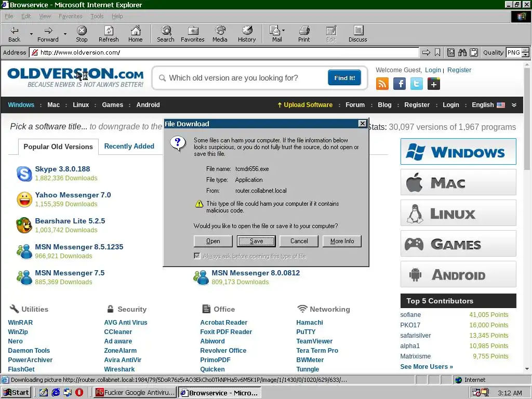Click the Google plus share icon
The image size is (532, 399).
pos(434,84)
